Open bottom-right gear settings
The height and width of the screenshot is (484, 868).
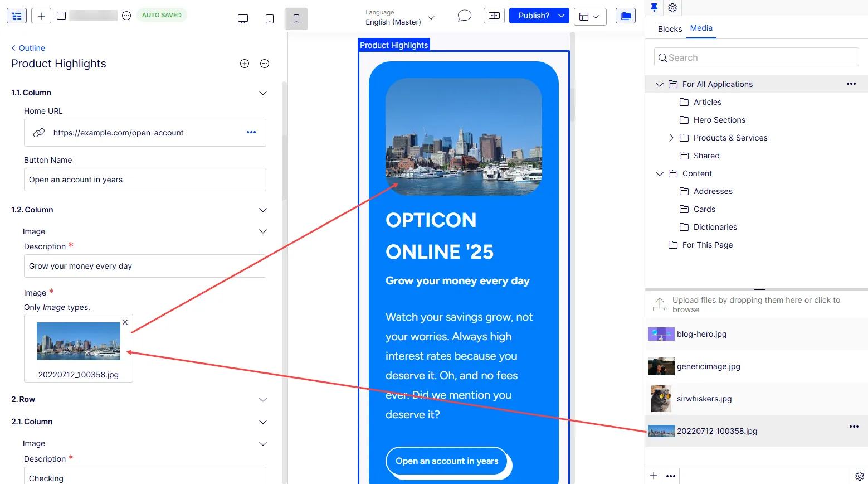pos(860,476)
